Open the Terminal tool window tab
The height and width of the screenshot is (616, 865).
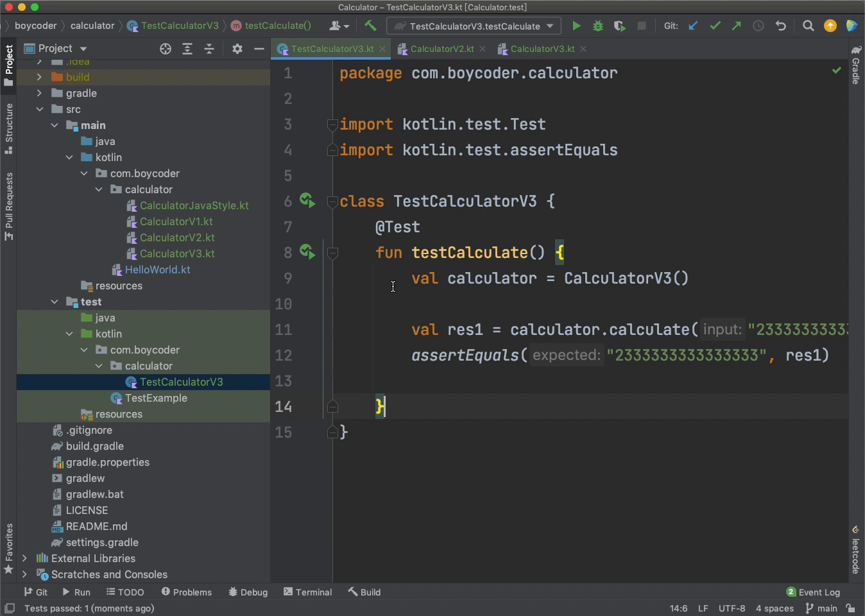307,592
